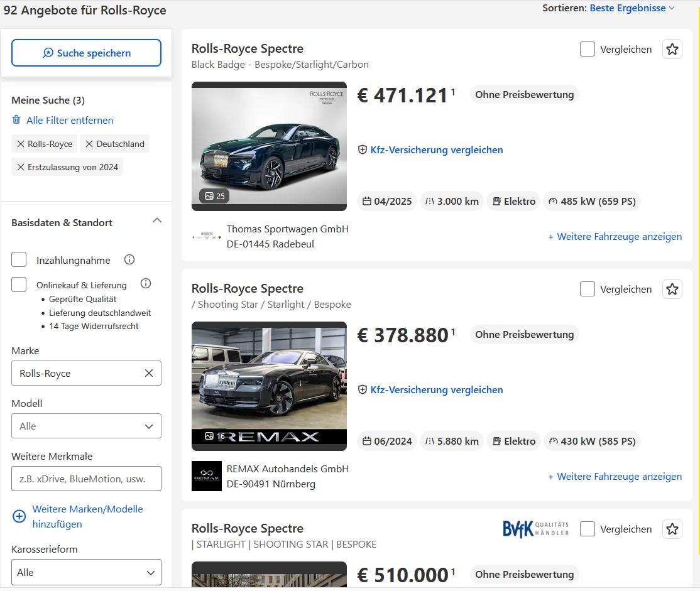Collapse the Basisdaten & Standort section
The width and height of the screenshot is (700, 591).
pos(156,220)
